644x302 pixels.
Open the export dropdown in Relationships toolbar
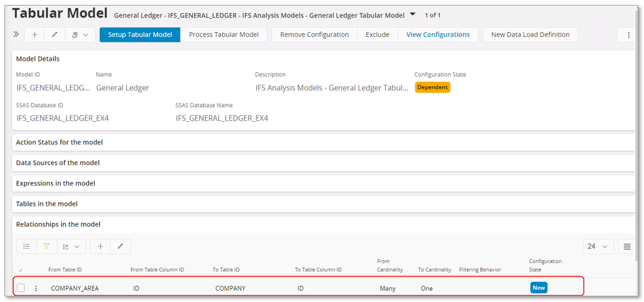click(x=71, y=246)
